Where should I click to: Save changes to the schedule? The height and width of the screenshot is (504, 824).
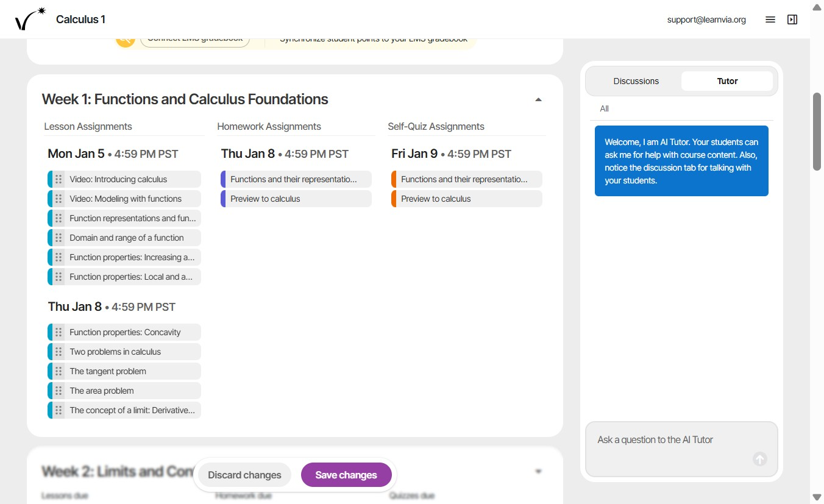[x=346, y=475]
